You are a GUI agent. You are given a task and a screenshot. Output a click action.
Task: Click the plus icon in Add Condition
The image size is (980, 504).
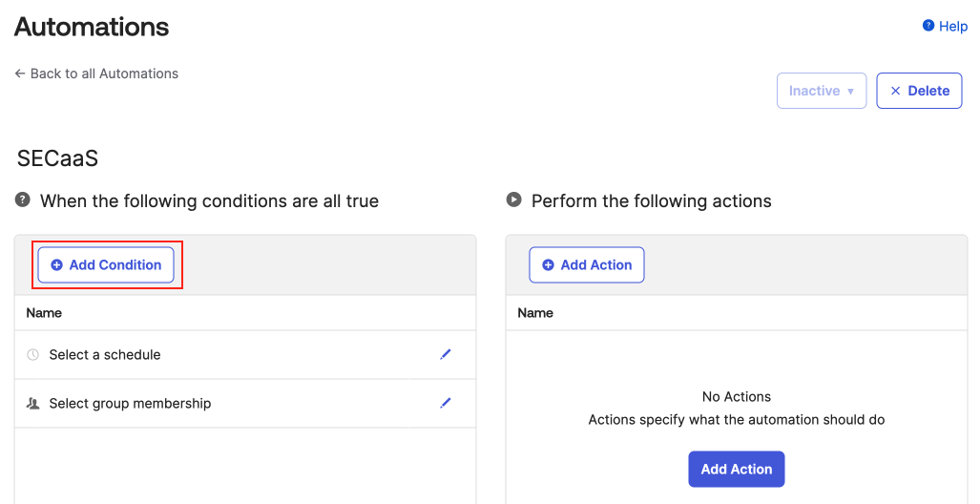[56, 265]
